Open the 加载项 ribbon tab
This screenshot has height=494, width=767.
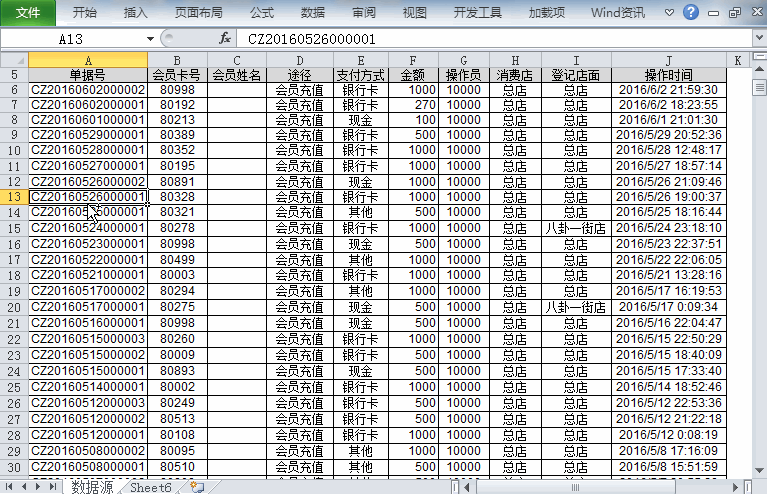coord(547,12)
